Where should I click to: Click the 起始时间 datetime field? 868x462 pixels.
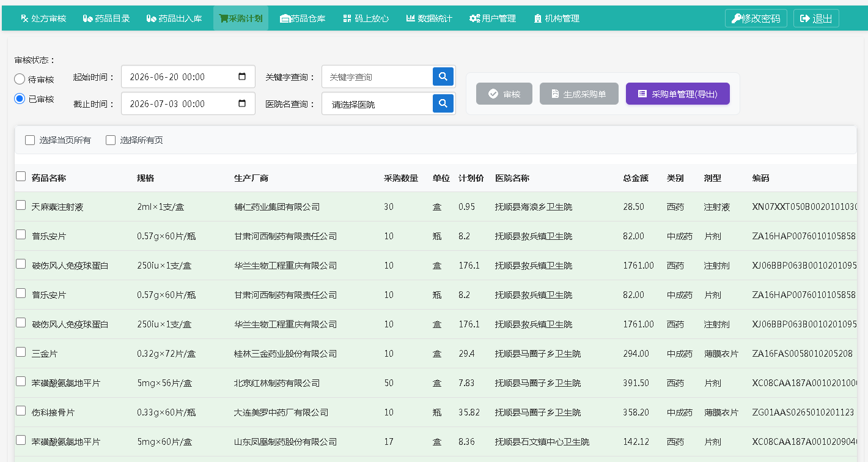tap(188, 76)
